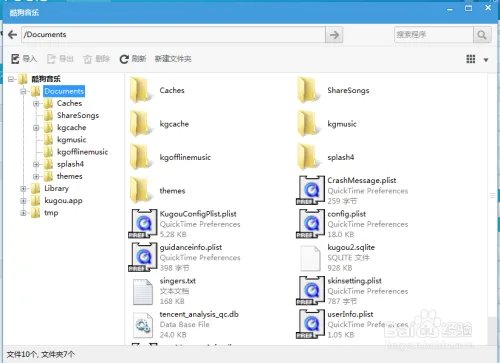
Task: Click the /Documents path input field
Action: tap(173, 35)
